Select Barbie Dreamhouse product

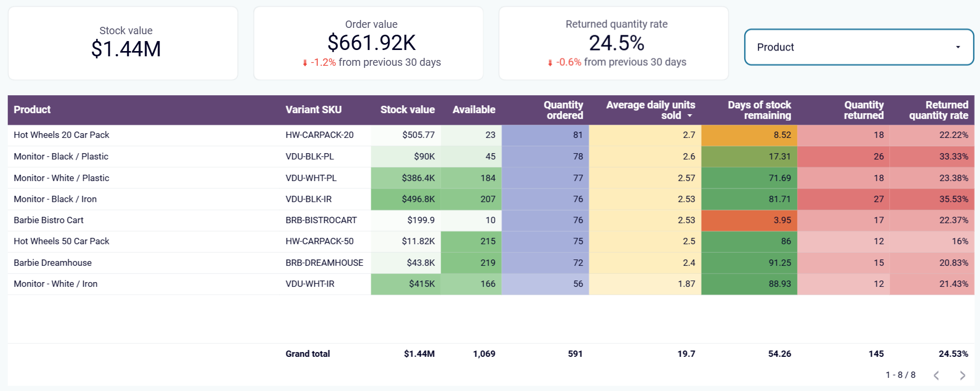coord(53,263)
